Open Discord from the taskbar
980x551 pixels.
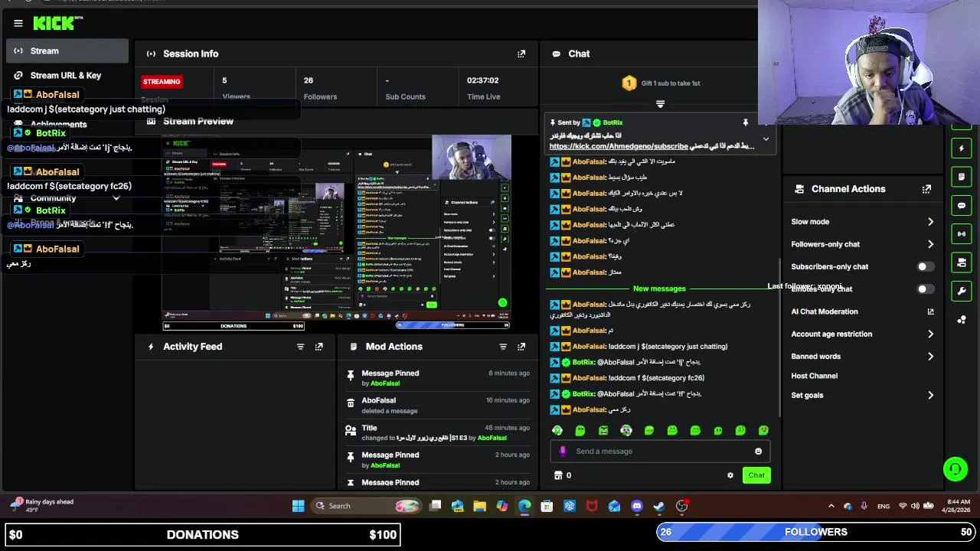[636, 506]
